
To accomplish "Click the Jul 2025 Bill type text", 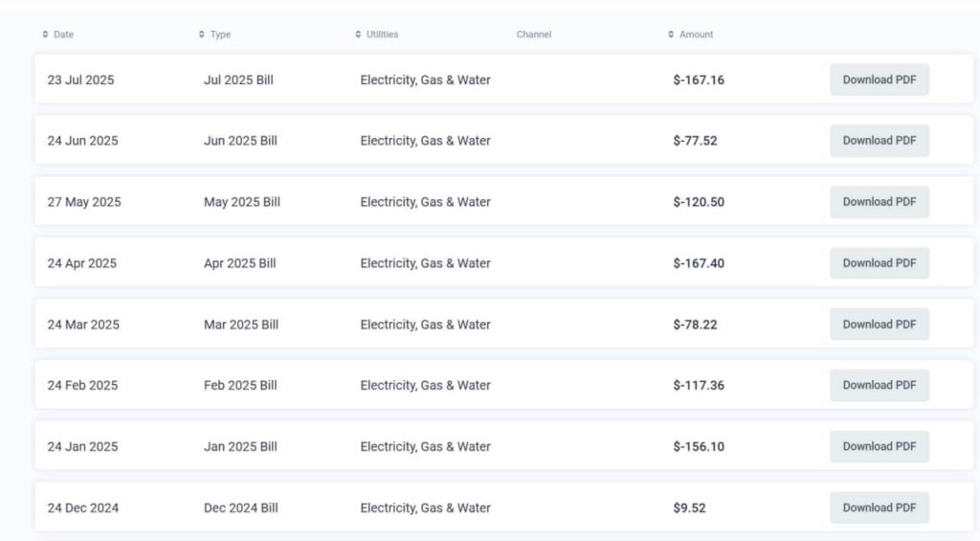I will pos(238,80).
